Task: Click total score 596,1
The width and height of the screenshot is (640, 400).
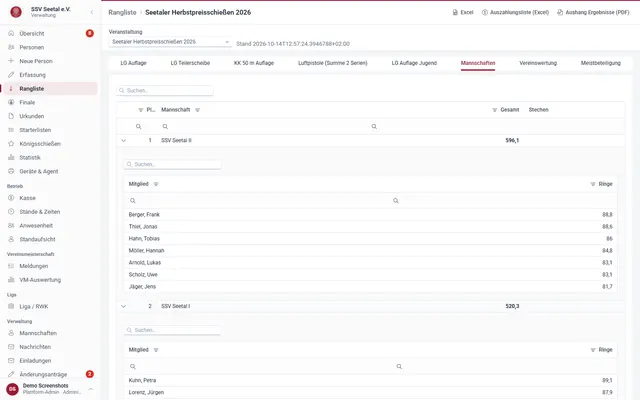Action: tap(512, 140)
